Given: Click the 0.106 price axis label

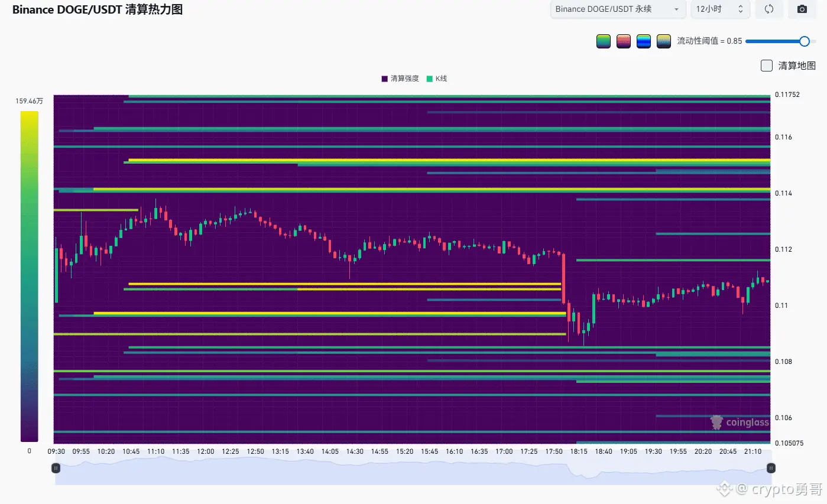Looking at the screenshot, I should 783,418.
